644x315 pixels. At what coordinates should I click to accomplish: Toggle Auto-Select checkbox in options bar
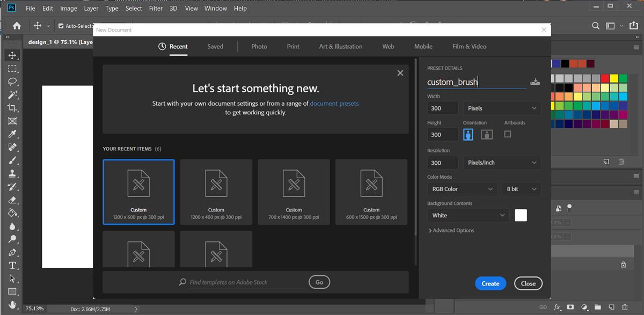click(61, 26)
